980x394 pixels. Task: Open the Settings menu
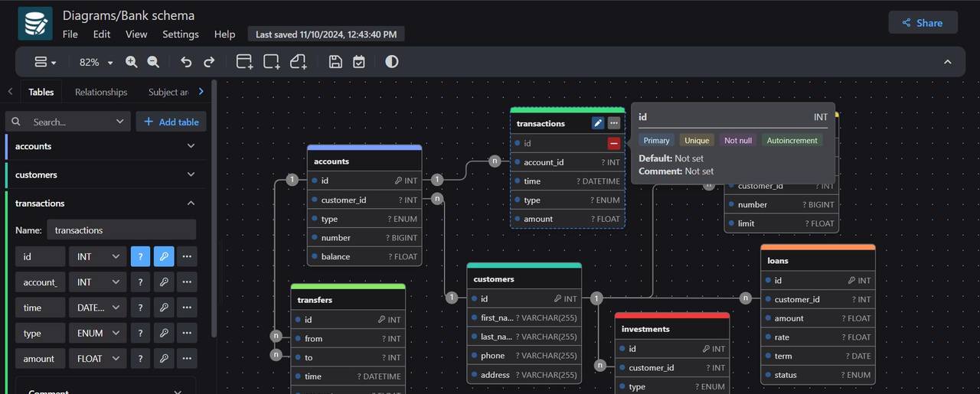pyautogui.click(x=180, y=34)
